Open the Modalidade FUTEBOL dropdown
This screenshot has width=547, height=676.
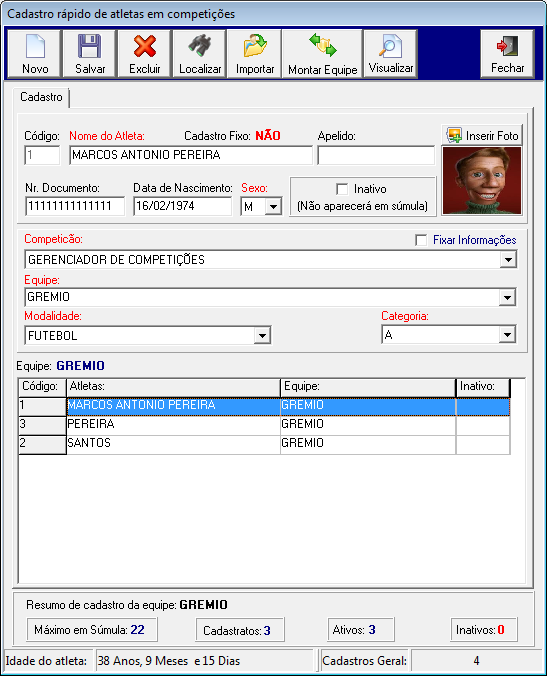(x=262, y=335)
